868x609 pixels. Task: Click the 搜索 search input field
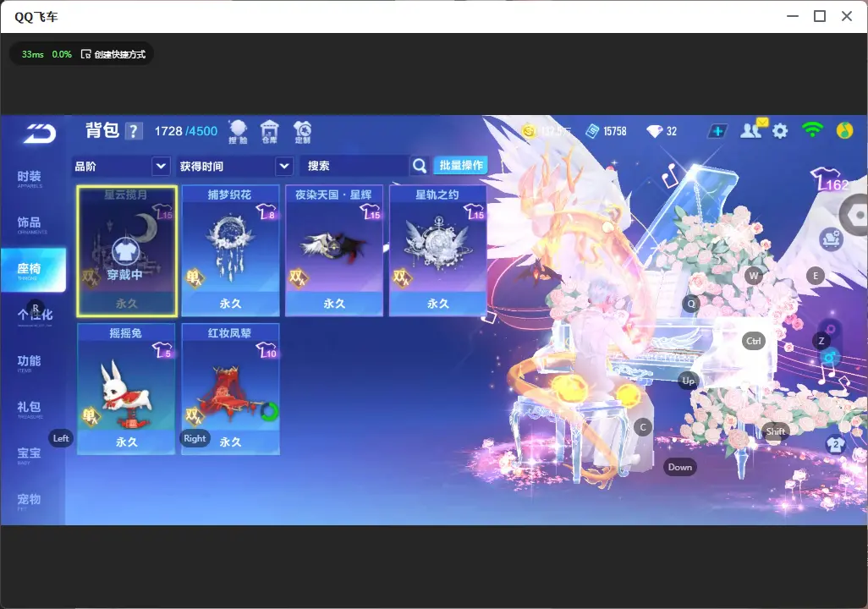click(354, 166)
